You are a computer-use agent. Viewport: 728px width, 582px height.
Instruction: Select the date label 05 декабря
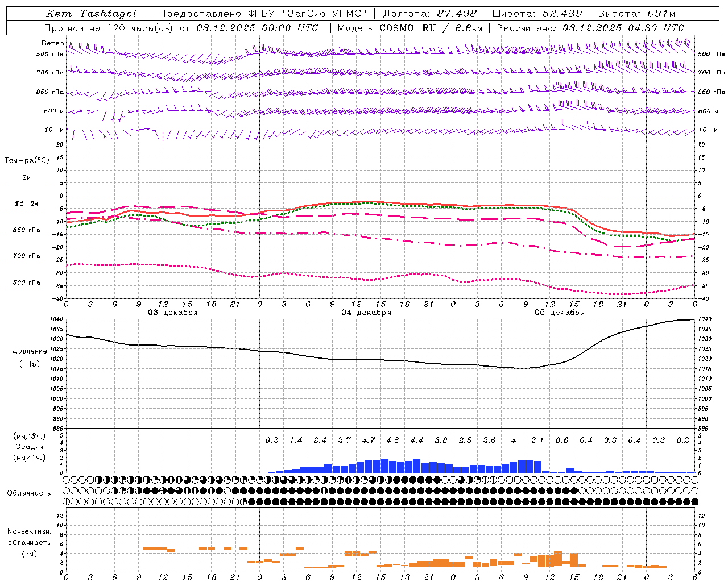tap(560, 313)
